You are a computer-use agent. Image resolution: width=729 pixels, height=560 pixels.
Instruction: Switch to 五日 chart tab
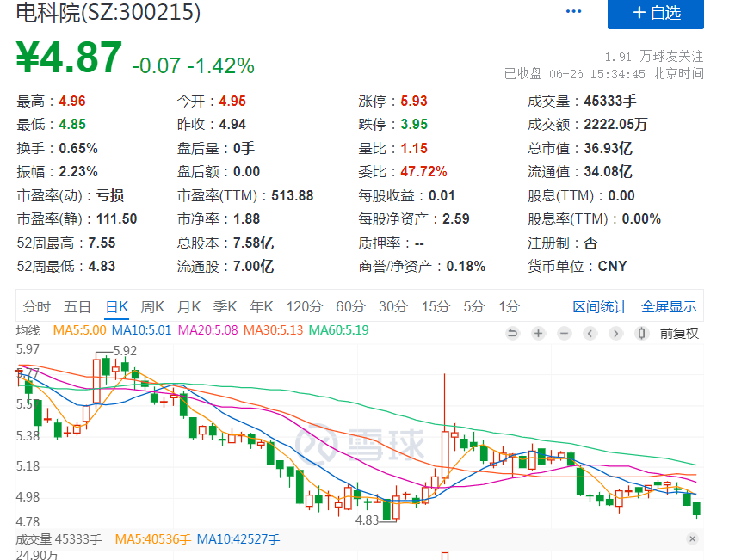coord(77,307)
